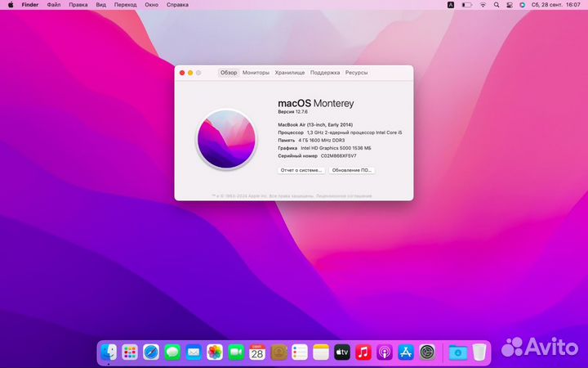This screenshot has height=368, width=588.
Task: Select the Обзор tab
Action: pos(229,73)
